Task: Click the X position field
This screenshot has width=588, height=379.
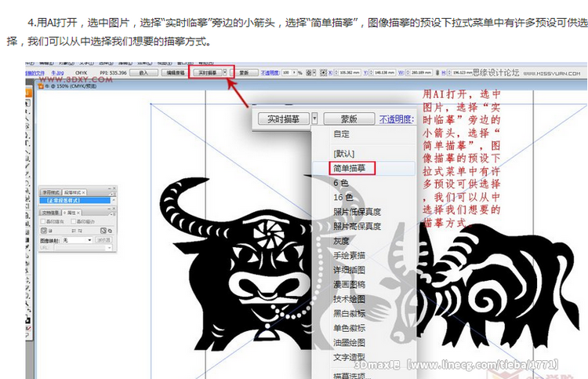Action: coord(349,72)
